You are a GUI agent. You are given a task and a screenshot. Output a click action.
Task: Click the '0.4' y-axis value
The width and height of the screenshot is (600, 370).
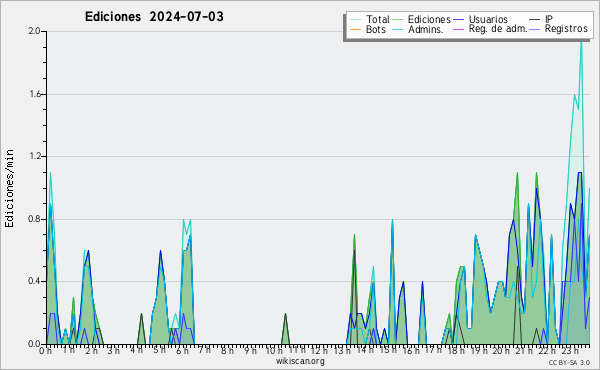pos(34,282)
